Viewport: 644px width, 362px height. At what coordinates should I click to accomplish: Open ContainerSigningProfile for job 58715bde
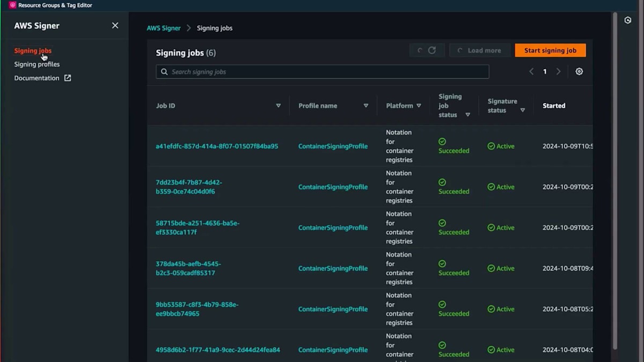pyautogui.click(x=333, y=228)
